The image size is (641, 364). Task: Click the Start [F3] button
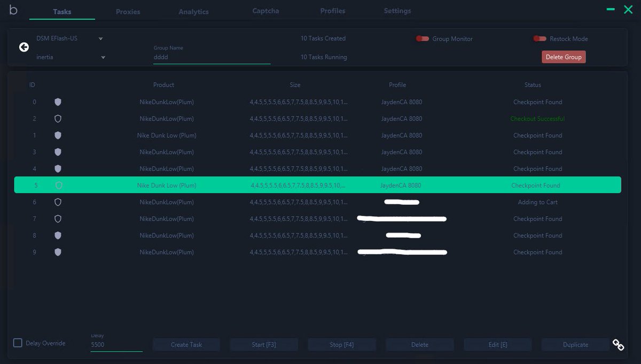(264, 345)
